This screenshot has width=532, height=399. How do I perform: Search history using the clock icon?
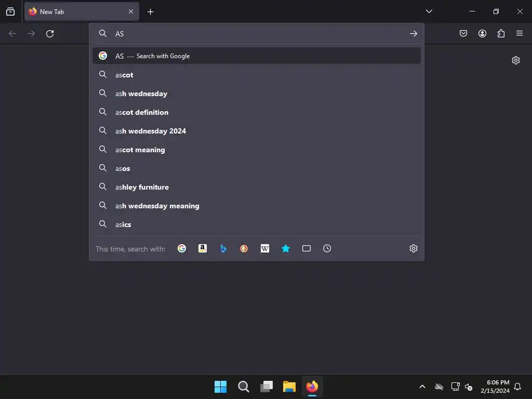327,248
